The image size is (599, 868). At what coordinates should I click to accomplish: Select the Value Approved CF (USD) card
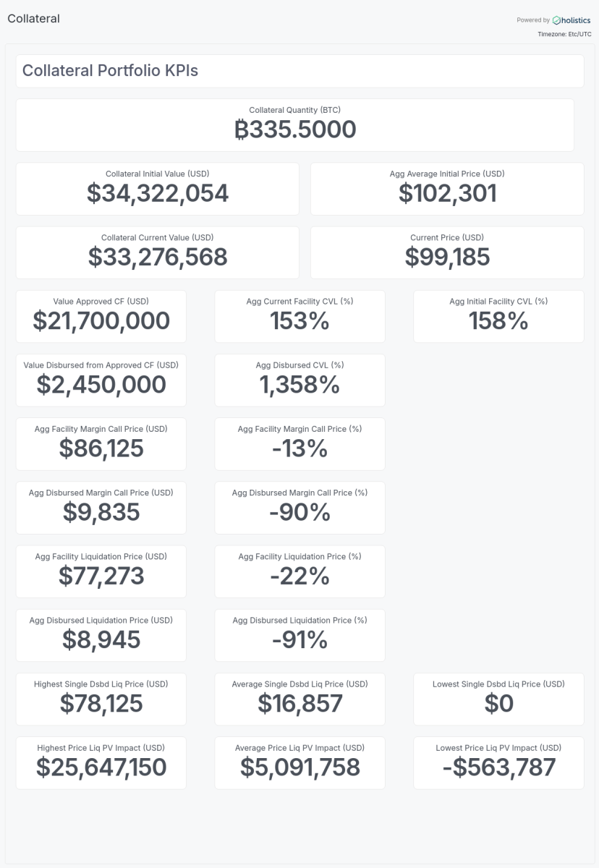click(101, 316)
